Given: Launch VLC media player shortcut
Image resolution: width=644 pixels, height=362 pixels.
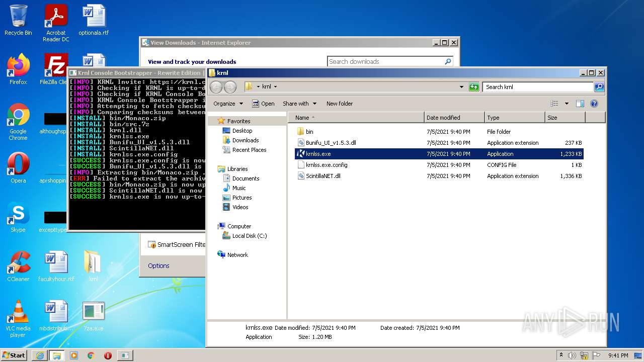Looking at the screenshot, I should 18,319.
